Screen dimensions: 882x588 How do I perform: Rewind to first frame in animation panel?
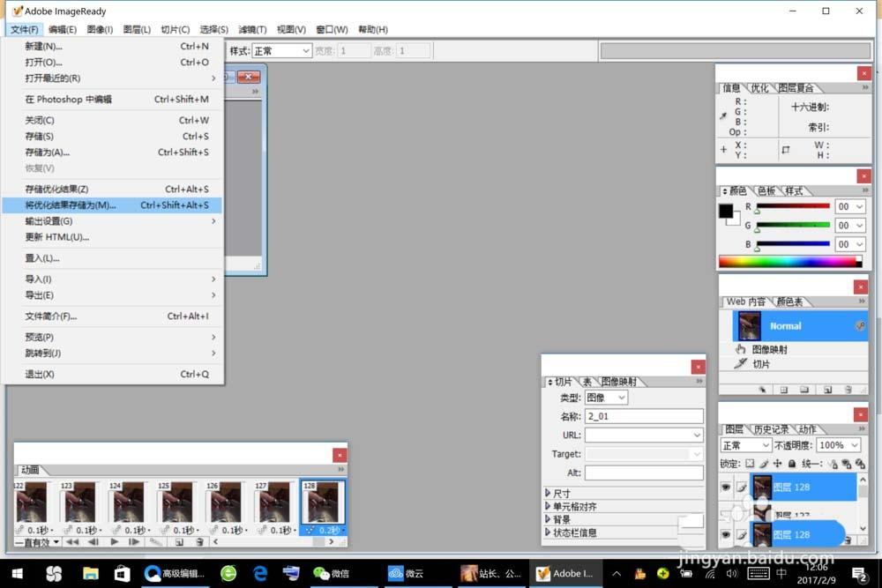coord(72,542)
